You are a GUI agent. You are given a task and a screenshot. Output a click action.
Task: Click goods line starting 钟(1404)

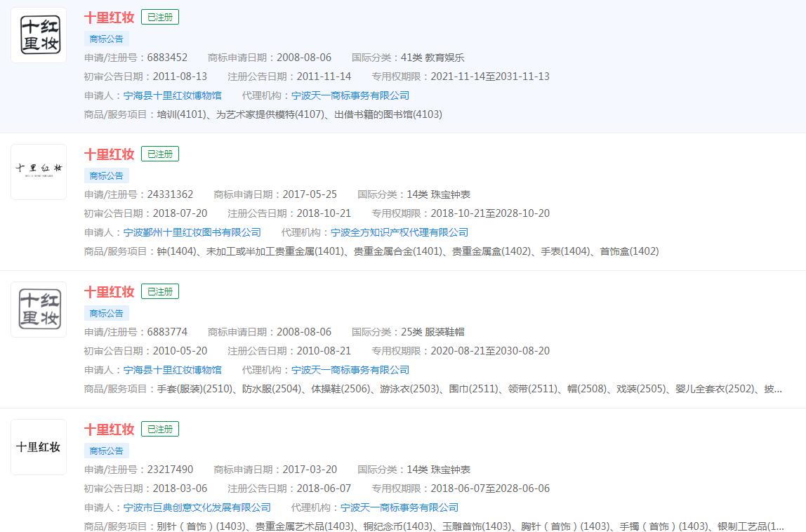coord(408,251)
